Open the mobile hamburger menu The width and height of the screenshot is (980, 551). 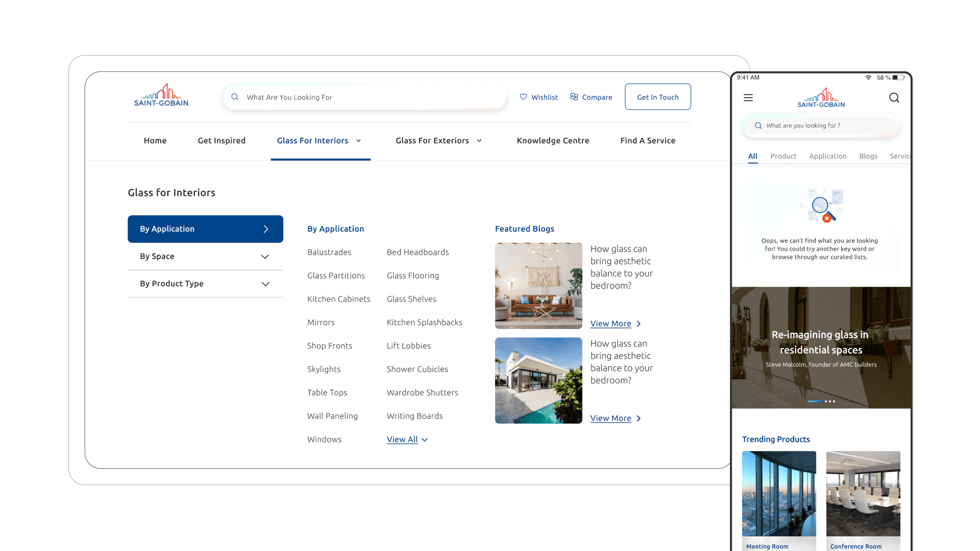coord(748,98)
